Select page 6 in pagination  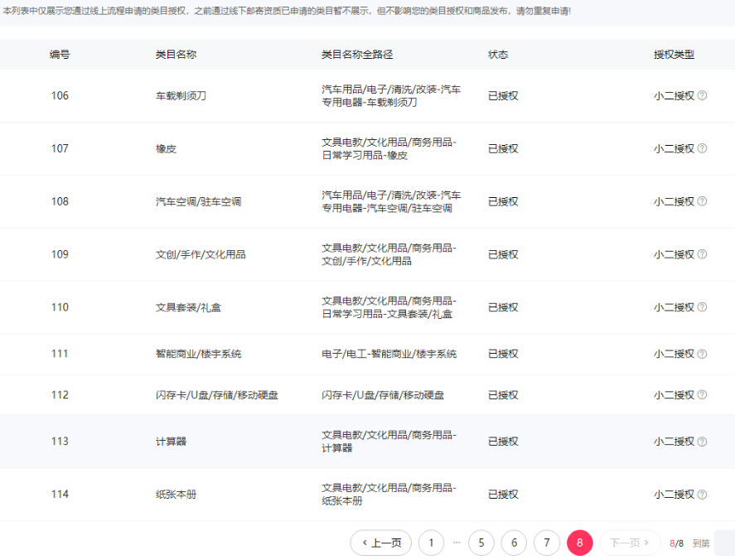[x=514, y=543]
